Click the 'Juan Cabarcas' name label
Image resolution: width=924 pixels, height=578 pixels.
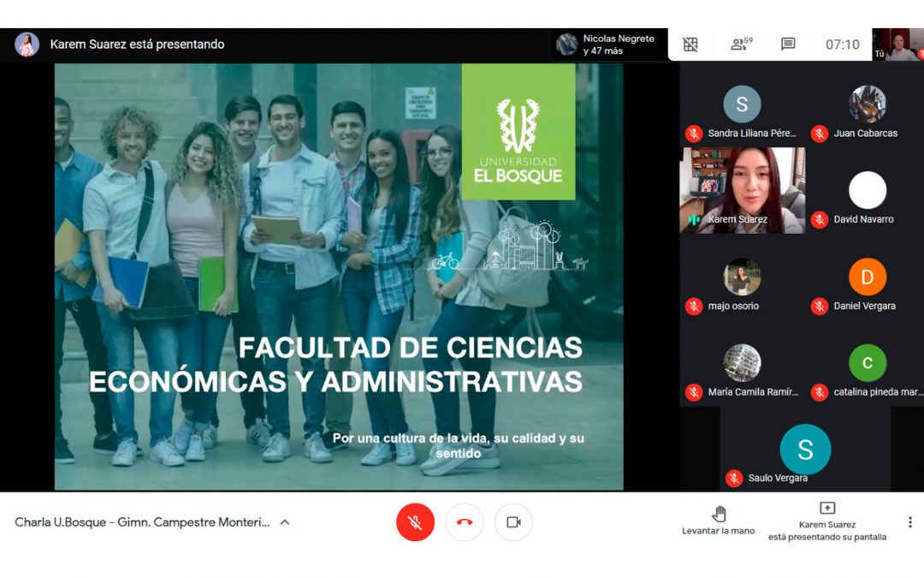point(866,134)
